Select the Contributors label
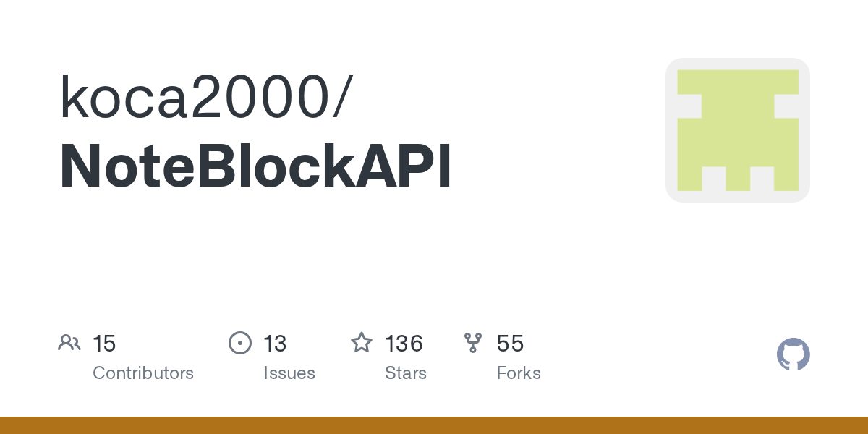Image resolution: width=868 pixels, height=434 pixels. [x=143, y=373]
